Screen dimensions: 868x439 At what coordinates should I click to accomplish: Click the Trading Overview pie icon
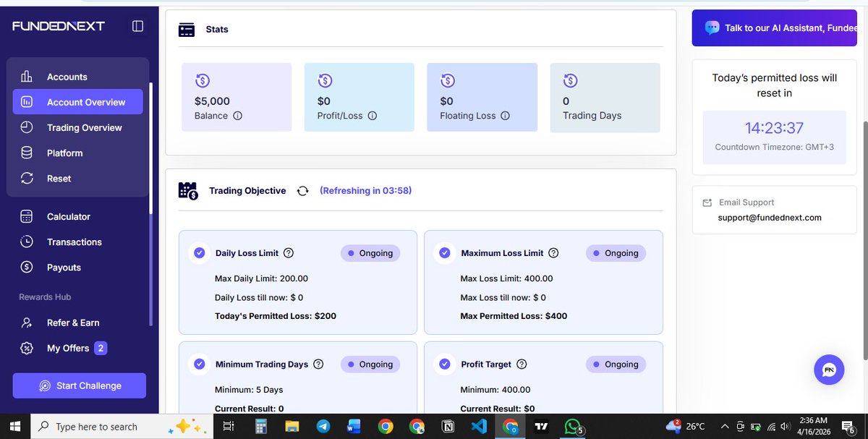[27, 127]
